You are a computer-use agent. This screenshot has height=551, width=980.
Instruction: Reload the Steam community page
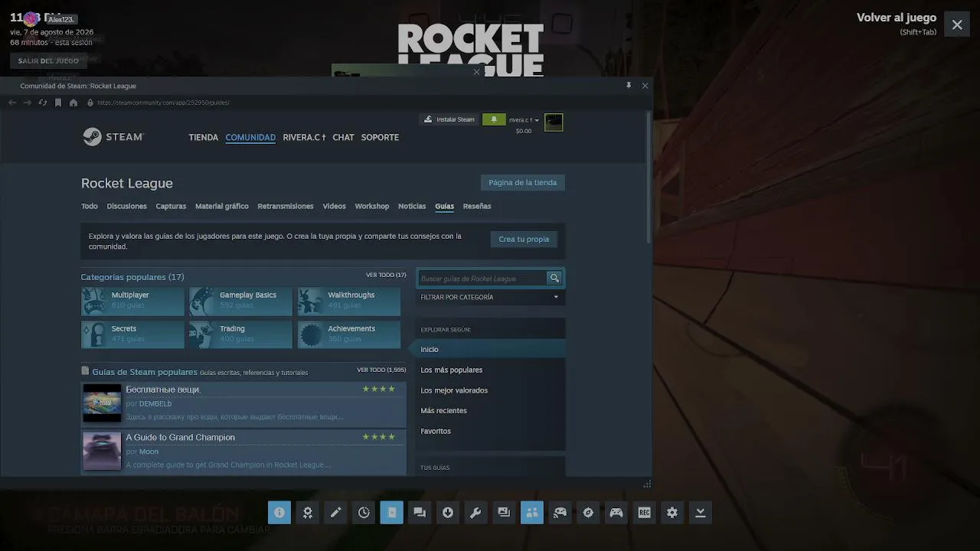coord(43,103)
